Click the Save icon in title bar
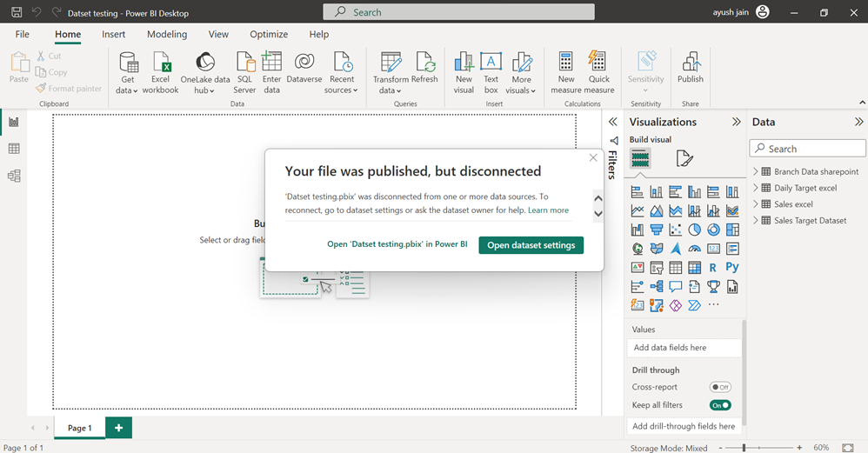868x453 pixels. (x=17, y=12)
